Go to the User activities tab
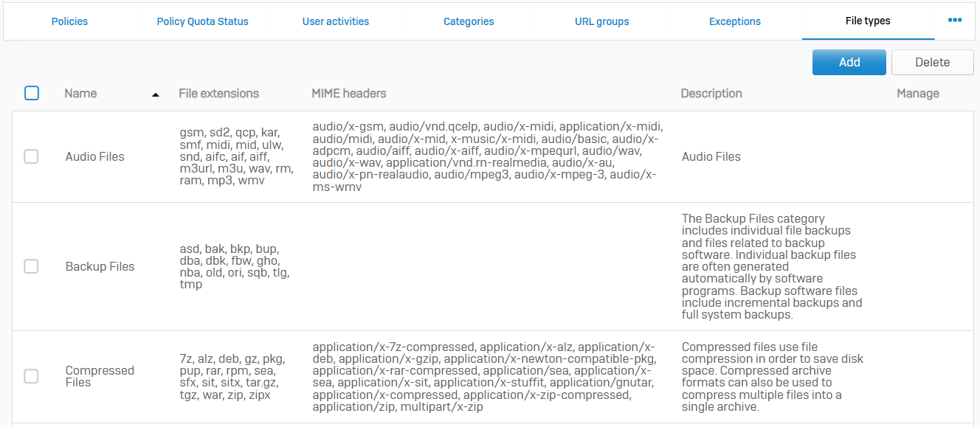980x427 pixels. [336, 21]
